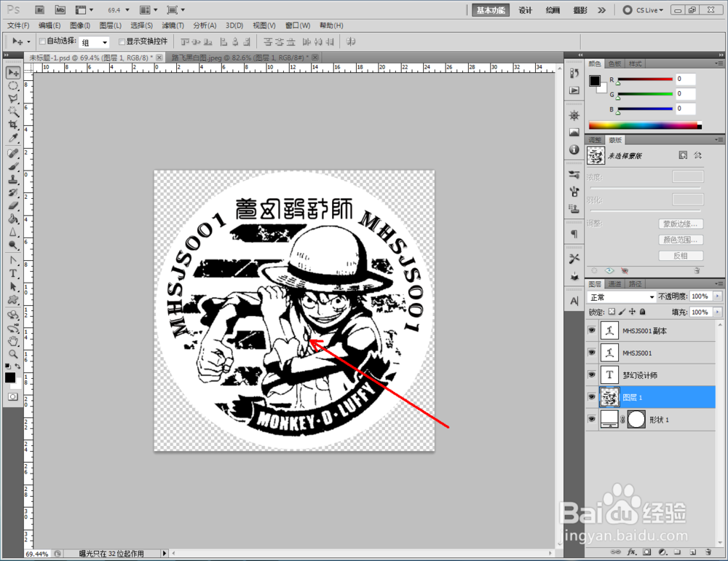Screen dimensions: 728x561
Task: Open the fill slider dropdown arrow
Action: click(x=718, y=312)
